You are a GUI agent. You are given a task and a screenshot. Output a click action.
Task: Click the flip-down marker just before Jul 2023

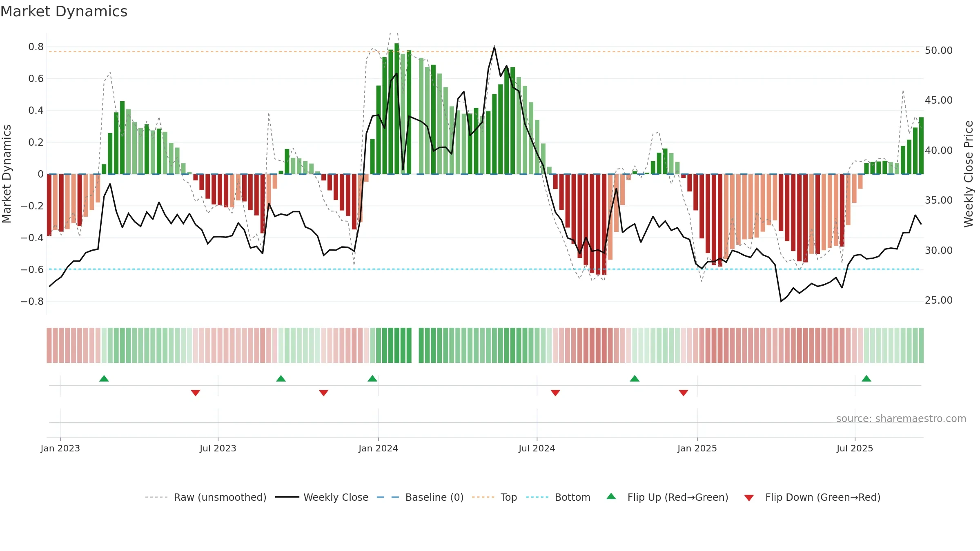click(x=196, y=393)
